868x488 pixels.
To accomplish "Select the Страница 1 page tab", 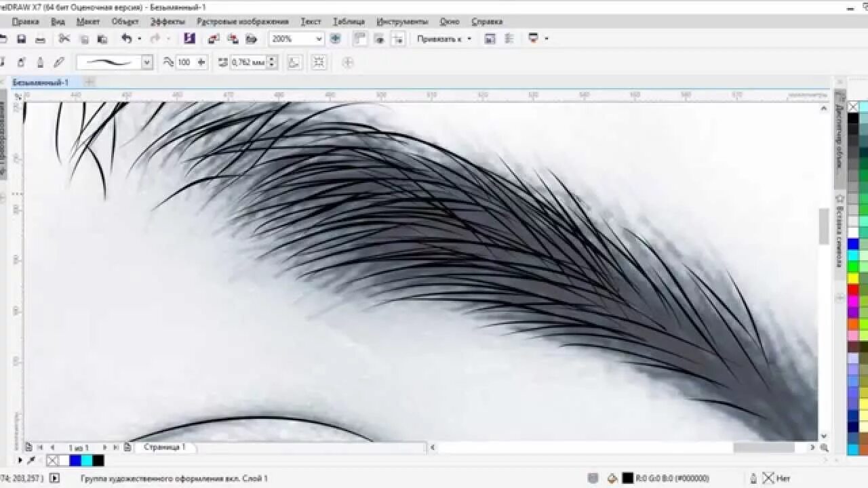I will pyautogui.click(x=164, y=447).
